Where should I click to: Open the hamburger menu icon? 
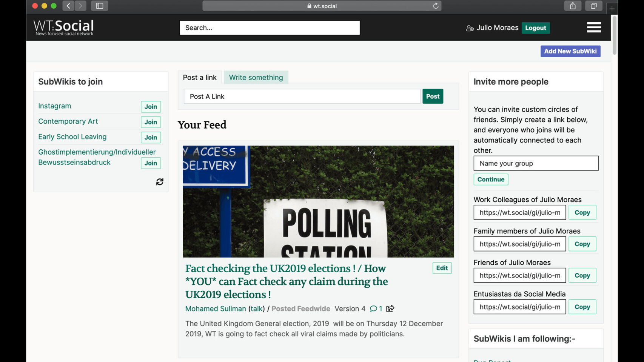594,27
